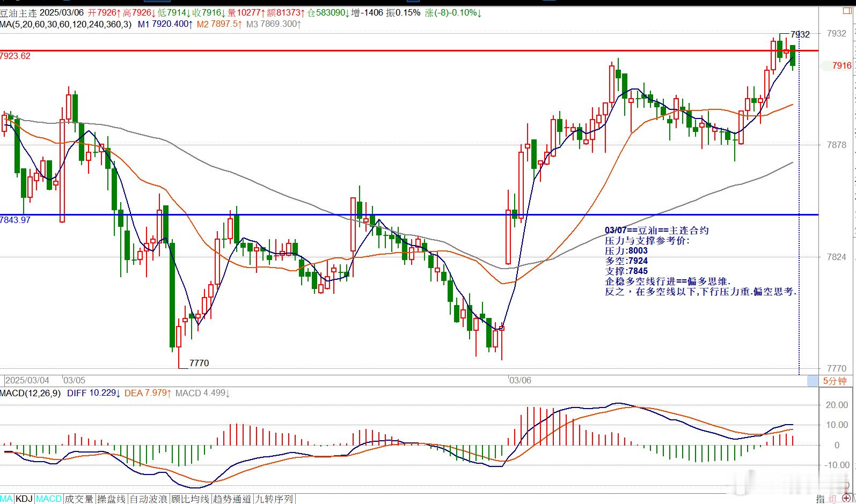
Task: Click the 5分钟 period selector
Action: click(835, 381)
